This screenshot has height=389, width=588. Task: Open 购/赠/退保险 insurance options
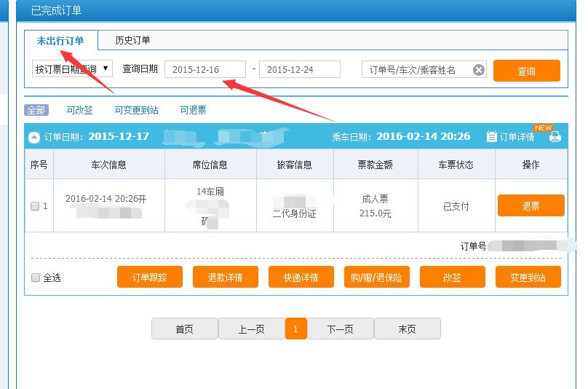click(376, 277)
